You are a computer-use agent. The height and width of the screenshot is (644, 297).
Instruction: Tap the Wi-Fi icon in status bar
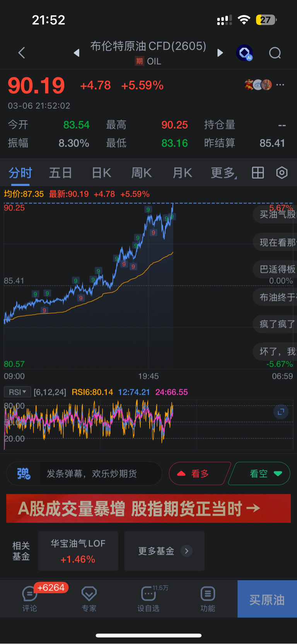244,20
